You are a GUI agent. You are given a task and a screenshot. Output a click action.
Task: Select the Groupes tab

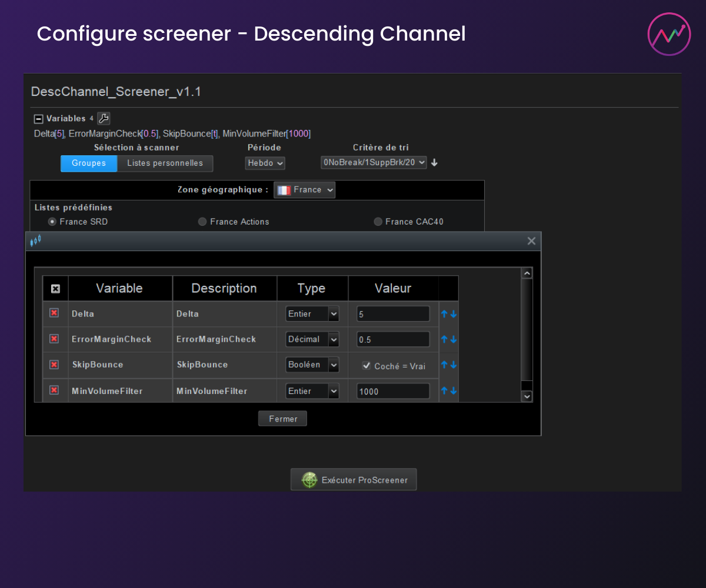tap(89, 163)
